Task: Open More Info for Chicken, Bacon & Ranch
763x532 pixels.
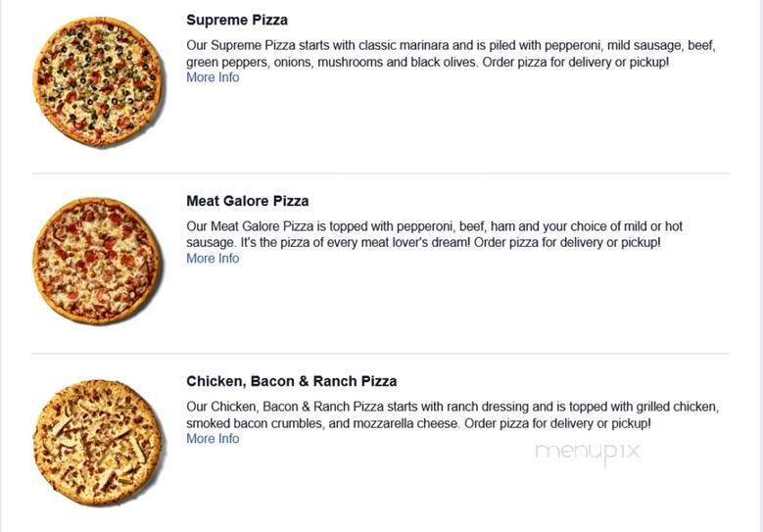Action: click(x=213, y=439)
